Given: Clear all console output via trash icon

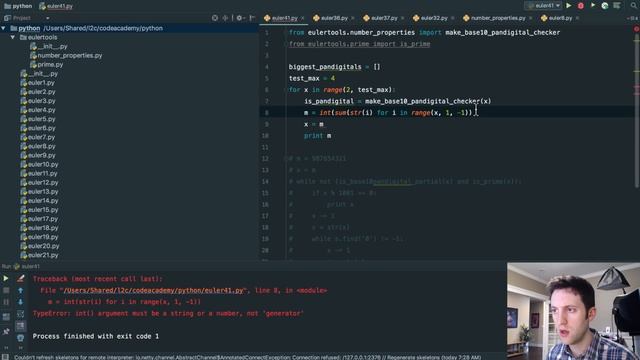Looking at the screenshot, I should tap(20, 338).
